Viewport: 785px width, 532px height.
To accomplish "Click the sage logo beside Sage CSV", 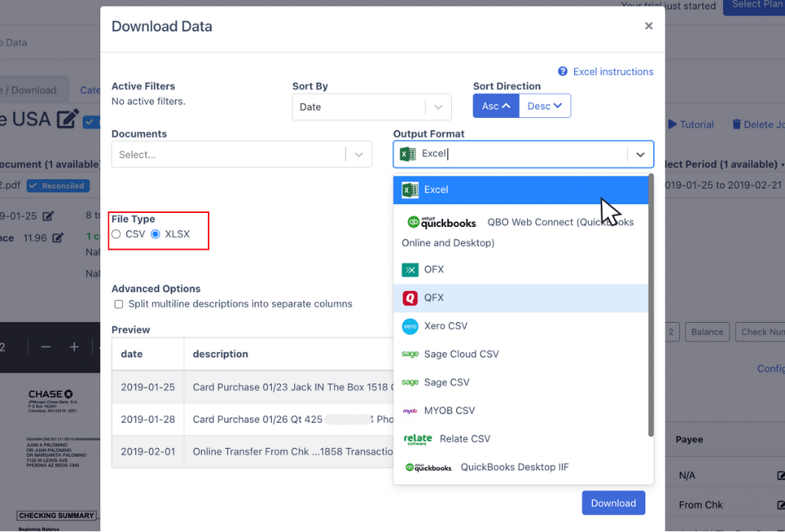I will click(x=410, y=382).
